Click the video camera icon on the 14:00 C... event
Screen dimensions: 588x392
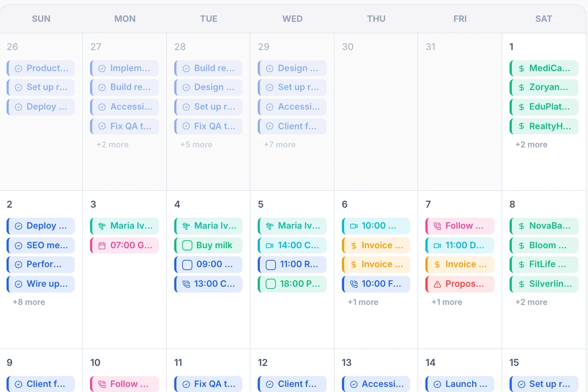(270, 245)
